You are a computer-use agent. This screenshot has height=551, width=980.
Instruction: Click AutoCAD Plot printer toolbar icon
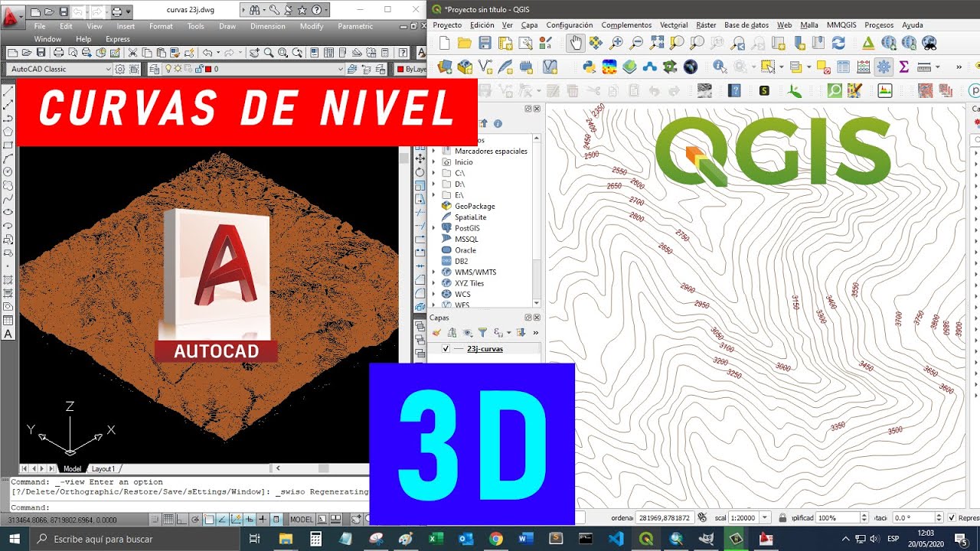click(59, 53)
